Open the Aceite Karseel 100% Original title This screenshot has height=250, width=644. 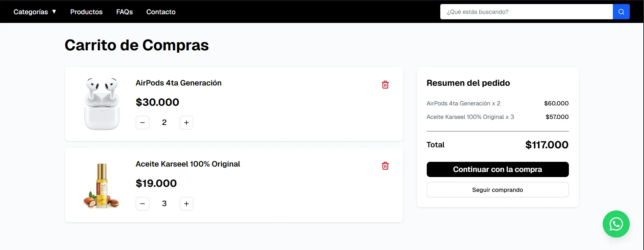pyautogui.click(x=188, y=164)
